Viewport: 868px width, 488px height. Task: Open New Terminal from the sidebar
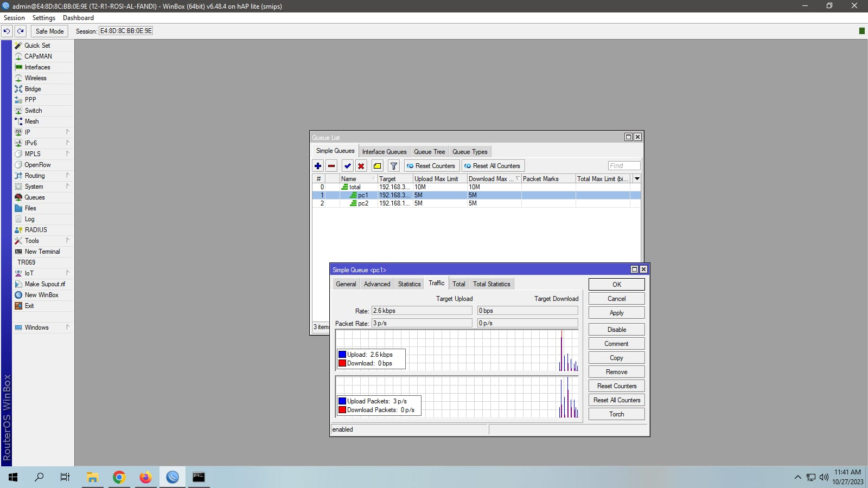point(42,252)
